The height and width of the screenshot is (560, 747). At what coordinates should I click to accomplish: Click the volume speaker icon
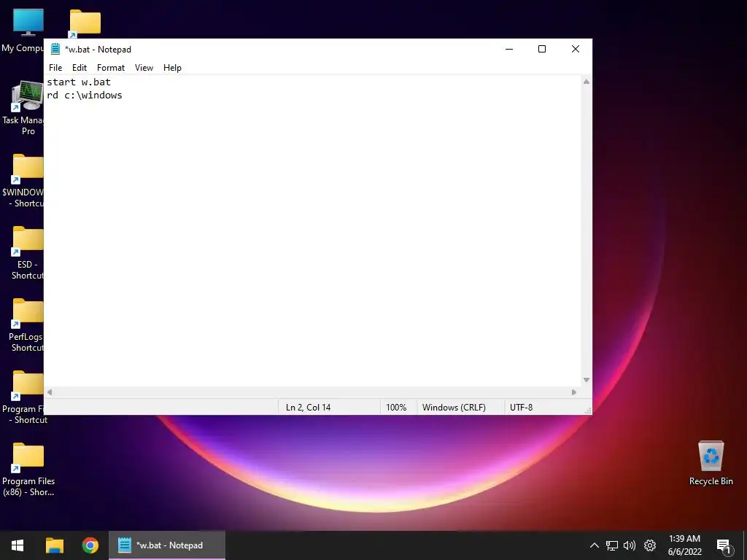630,545
